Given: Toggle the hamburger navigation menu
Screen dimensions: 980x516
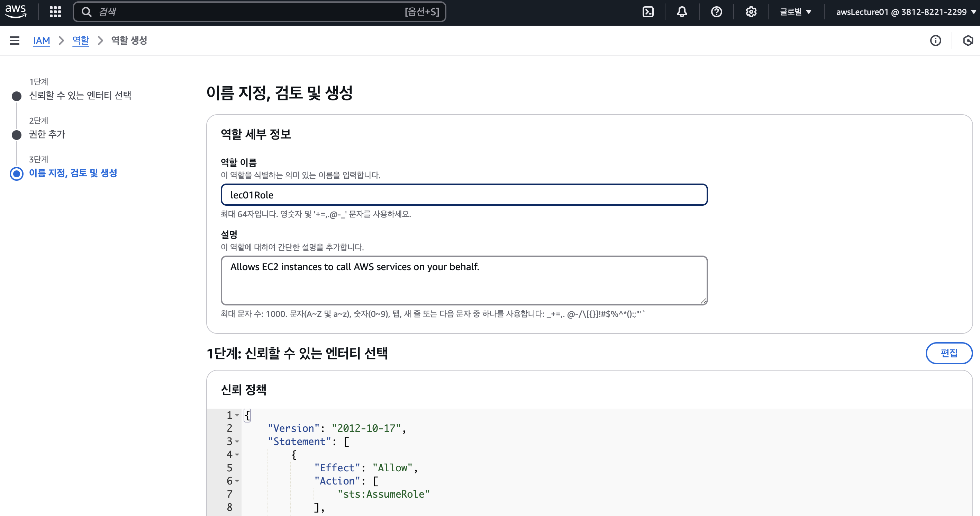Looking at the screenshot, I should pos(15,41).
